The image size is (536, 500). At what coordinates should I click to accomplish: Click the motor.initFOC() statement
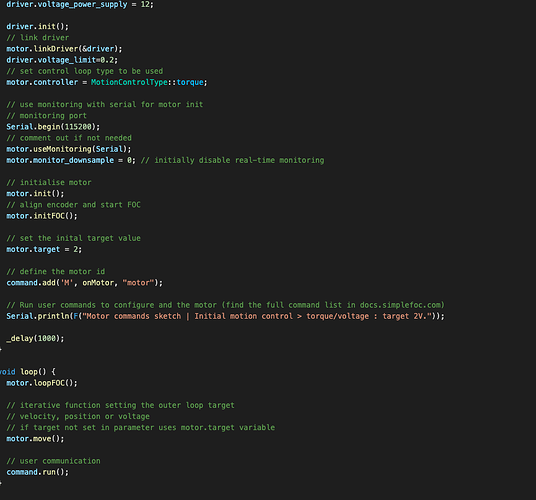pyautogui.click(x=42, y=216)
